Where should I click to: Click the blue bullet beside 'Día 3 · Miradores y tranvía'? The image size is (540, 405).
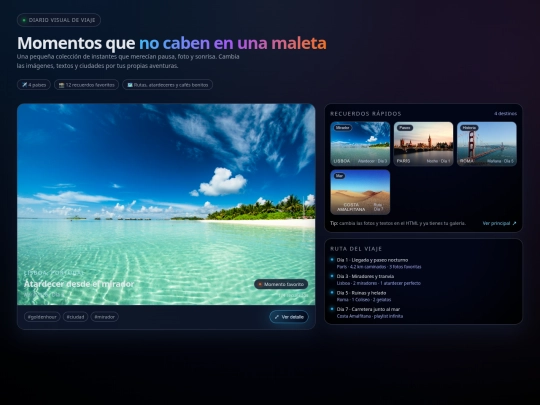coord(332,276)
